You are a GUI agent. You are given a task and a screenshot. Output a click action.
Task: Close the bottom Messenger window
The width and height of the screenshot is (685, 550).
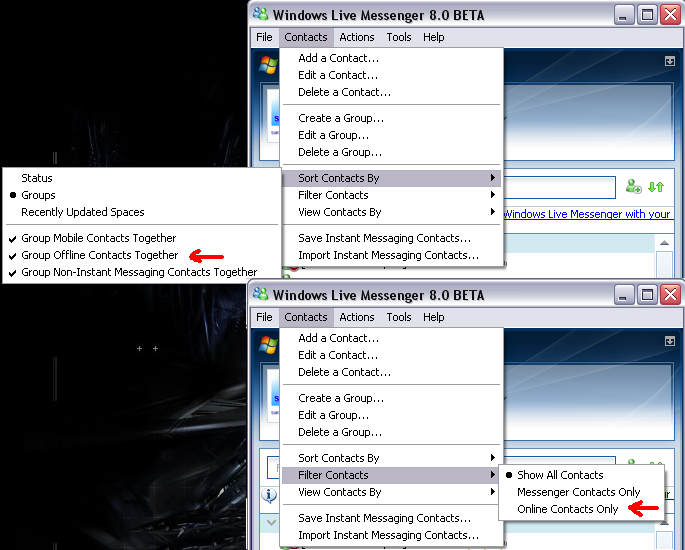coord(671,295)
